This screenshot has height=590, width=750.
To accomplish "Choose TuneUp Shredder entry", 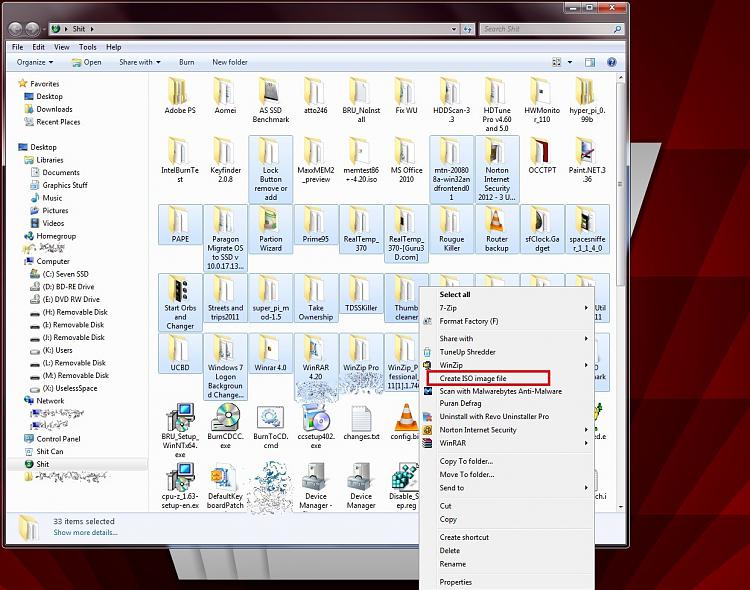I will coord(507,352).
